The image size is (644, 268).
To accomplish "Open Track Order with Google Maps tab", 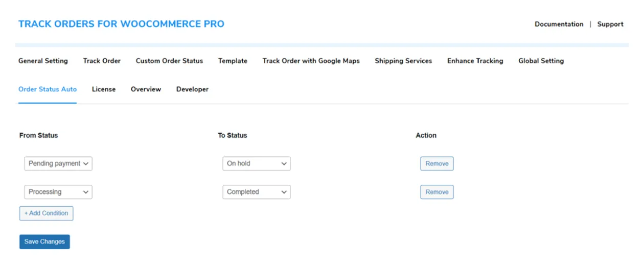I will (x=311, y=61).
